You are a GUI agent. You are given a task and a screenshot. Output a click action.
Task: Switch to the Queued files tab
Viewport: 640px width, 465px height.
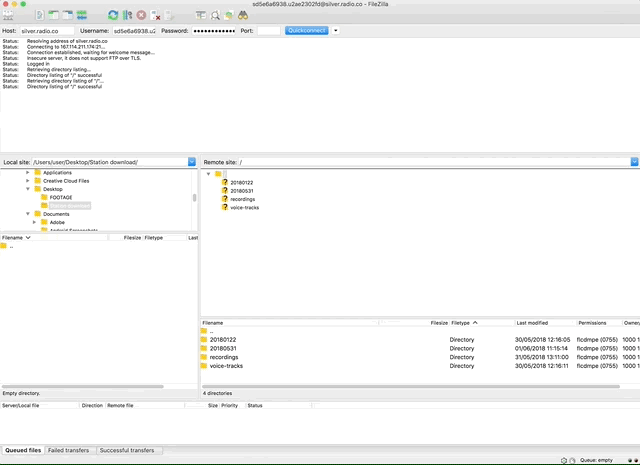[x=23, y=450]
